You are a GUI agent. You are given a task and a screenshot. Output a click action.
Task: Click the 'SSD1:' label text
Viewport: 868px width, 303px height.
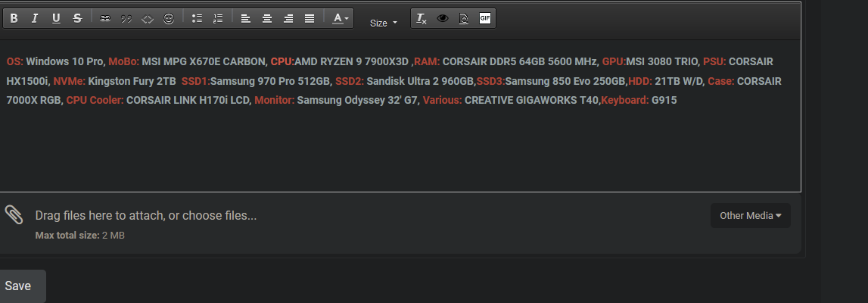pyautogui.click(x=196, y=81)
